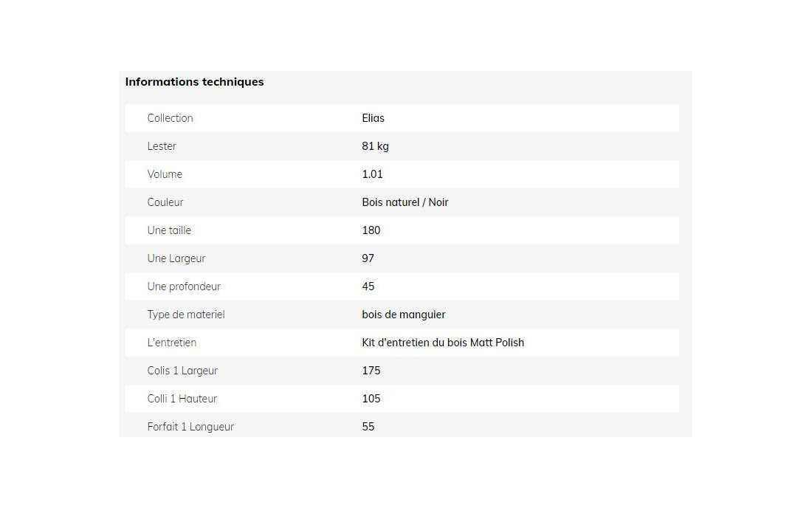This screenshot has height=508, width=812.
Task: Click the Type de materiel label
Action: (186, 315)
